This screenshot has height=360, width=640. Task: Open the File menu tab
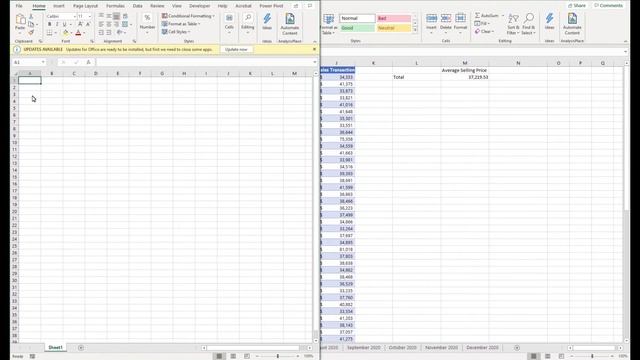(x=19, y=6)
